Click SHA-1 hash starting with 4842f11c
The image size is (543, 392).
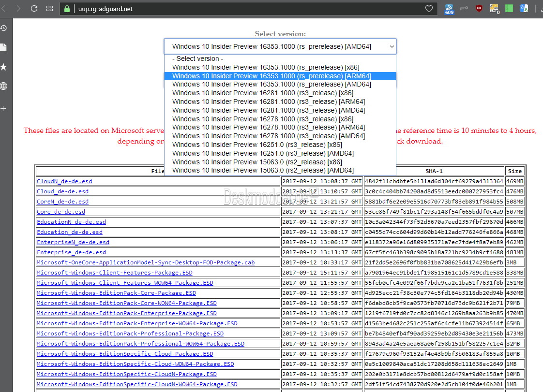434,181
